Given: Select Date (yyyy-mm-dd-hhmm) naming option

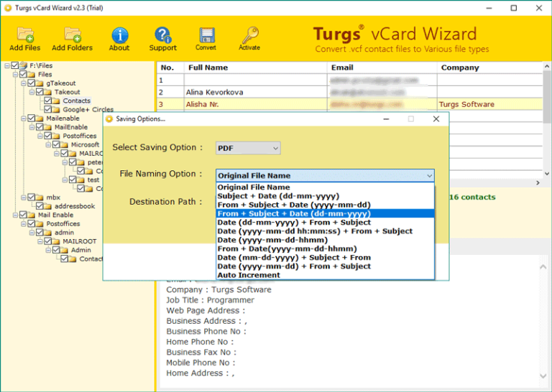Looking at the screenshot, I should coord(326,240).
